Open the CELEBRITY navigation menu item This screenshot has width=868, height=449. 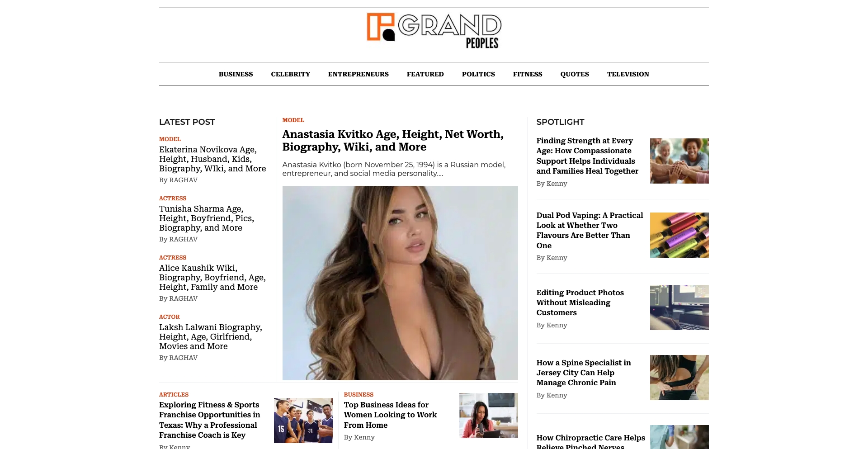click(290, 74)
